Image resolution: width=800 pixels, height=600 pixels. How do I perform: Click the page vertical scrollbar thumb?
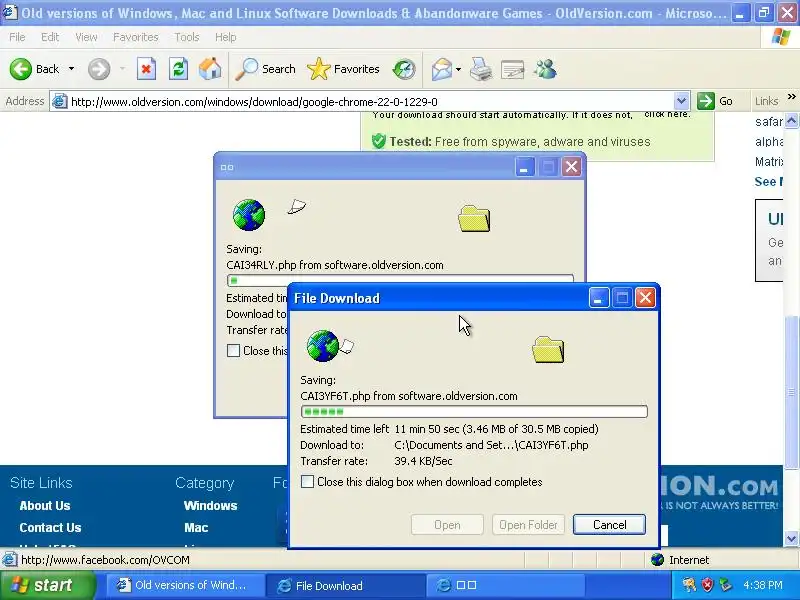(791, 392)
